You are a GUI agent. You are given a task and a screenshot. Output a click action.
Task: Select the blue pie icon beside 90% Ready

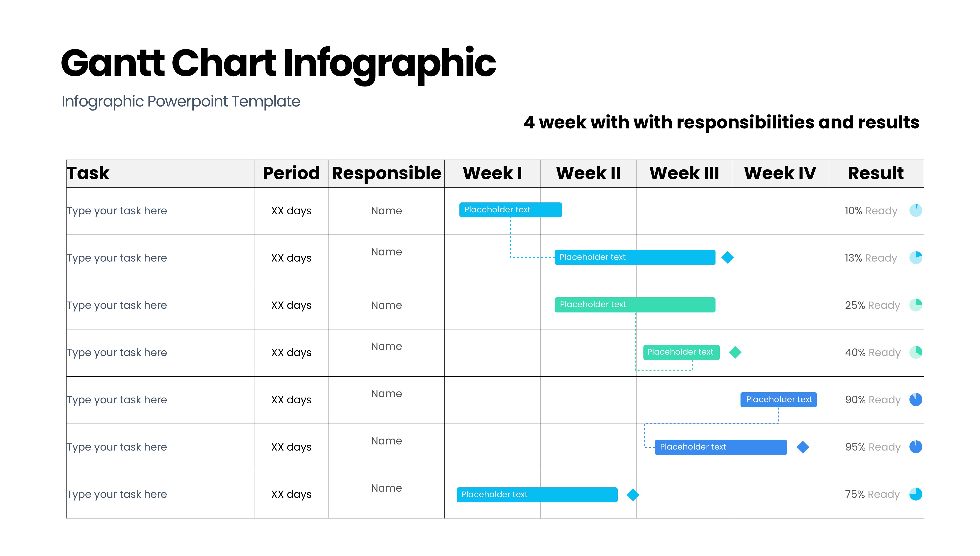pyautogui.click(x=915, y=399)
